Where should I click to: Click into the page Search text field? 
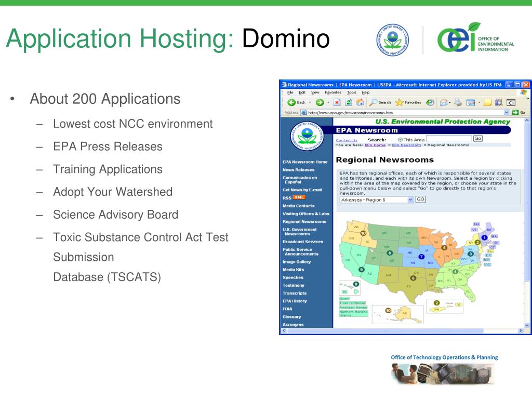click(449, 138)
